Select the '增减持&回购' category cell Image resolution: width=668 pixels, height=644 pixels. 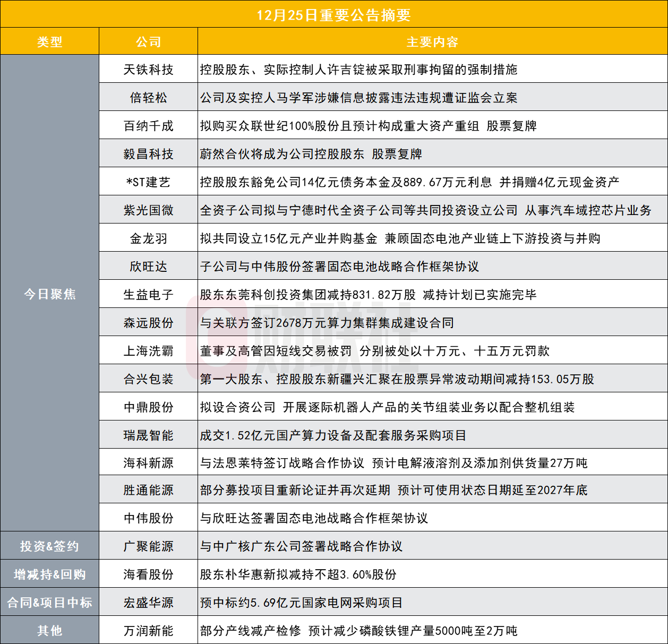click(49, 574)
